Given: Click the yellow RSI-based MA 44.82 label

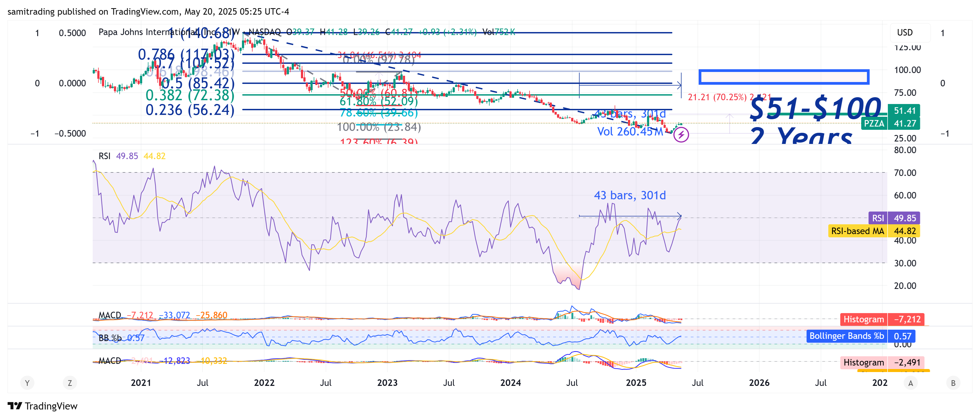Looking at the screenshot, I should click(x=874, y=231).
